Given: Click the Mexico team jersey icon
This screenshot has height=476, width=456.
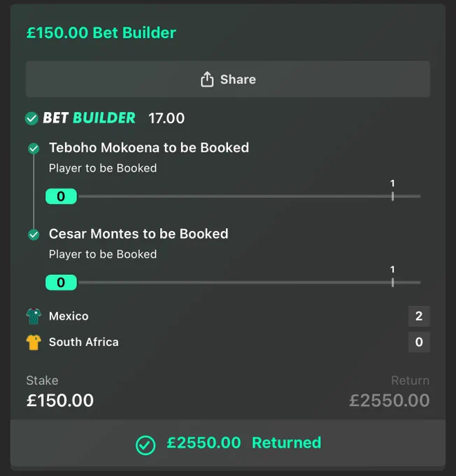Looking at the screenshot, I should 34,316.
